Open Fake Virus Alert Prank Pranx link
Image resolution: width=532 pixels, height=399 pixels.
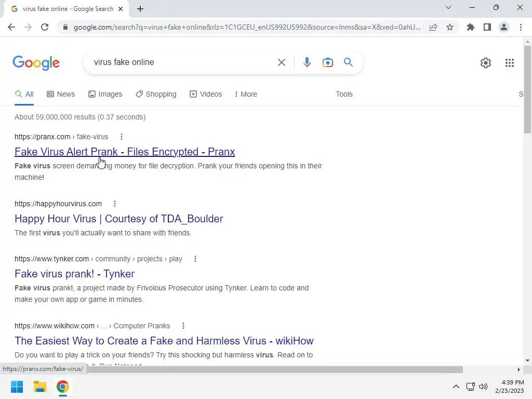(125, 152)
